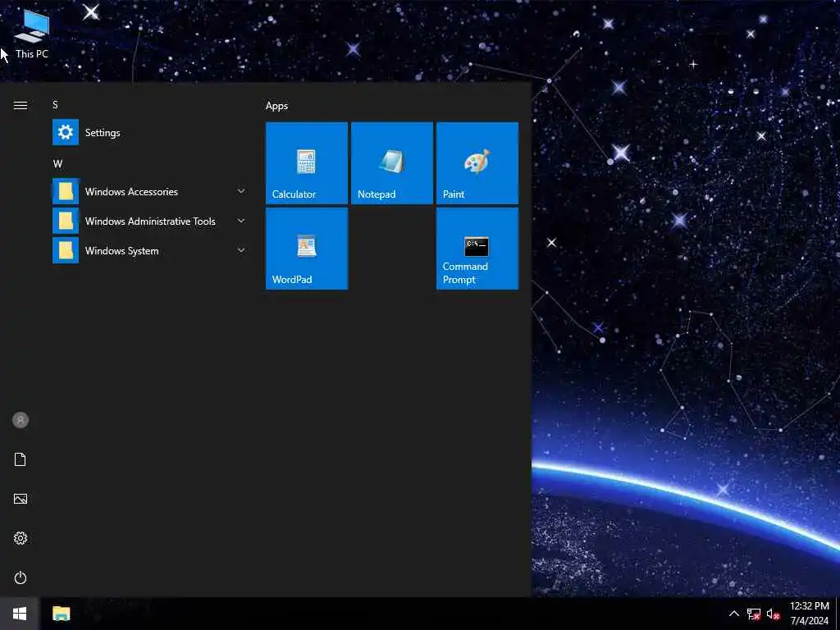The width and height of the screenshot is (840, 630).
Task: Open the network status tray icon
Action: point(754,614)
